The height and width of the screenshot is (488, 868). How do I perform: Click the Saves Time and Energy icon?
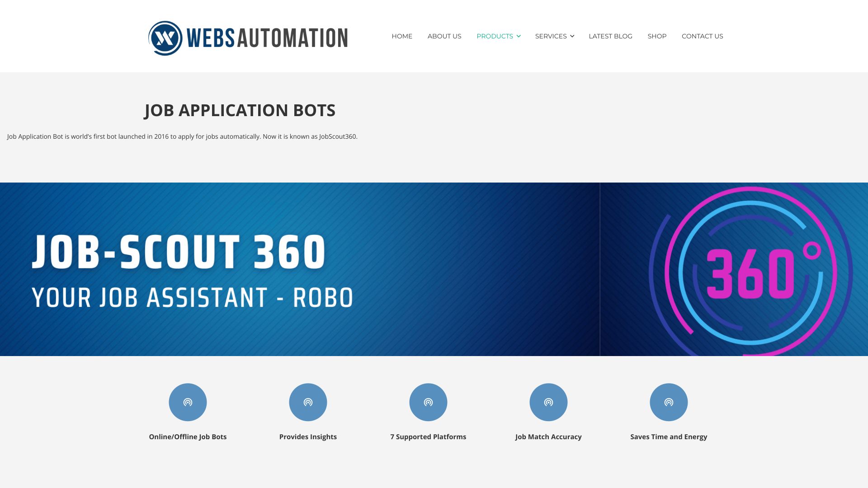pyautogui.click(x=668, y=402)
